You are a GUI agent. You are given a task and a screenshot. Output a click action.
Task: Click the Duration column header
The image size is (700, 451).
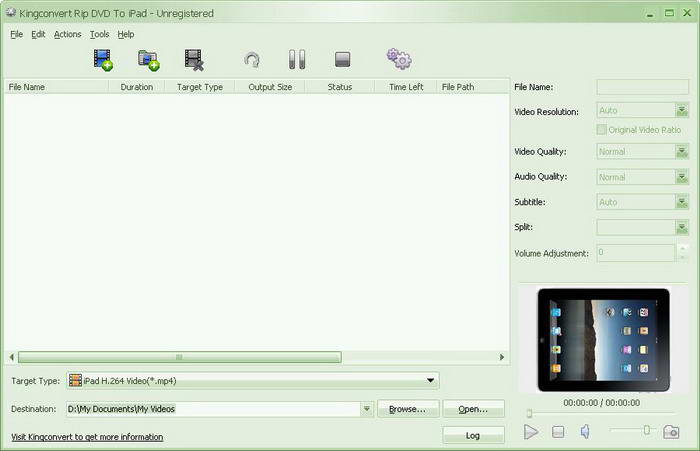point(137,87)
